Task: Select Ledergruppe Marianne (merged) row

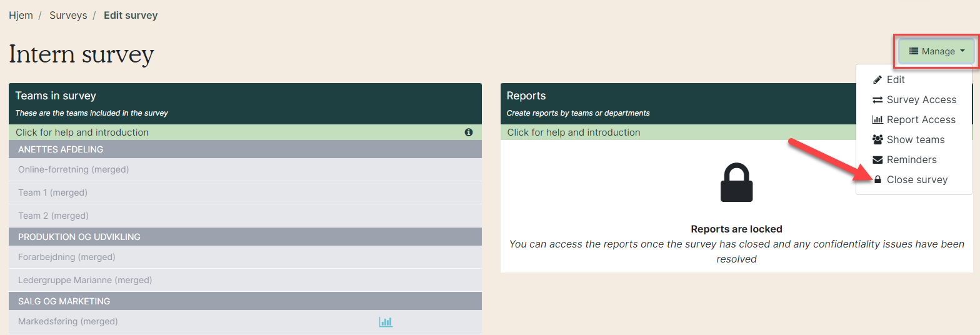Action: (245, 280)
